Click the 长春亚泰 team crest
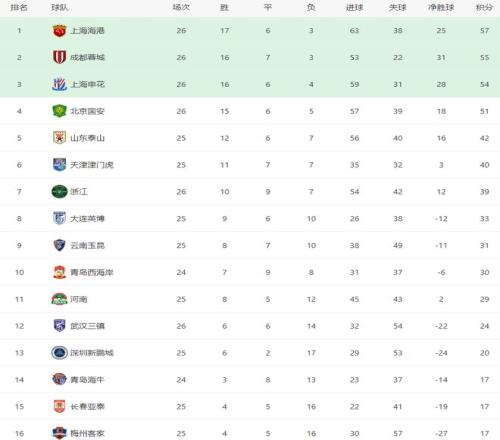 coord(59,406)
